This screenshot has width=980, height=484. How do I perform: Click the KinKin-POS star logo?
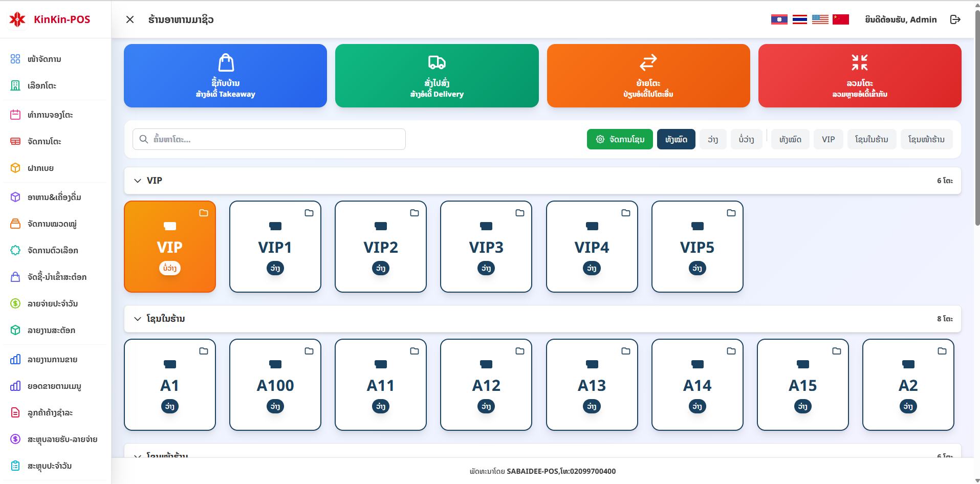pos(17,19)
